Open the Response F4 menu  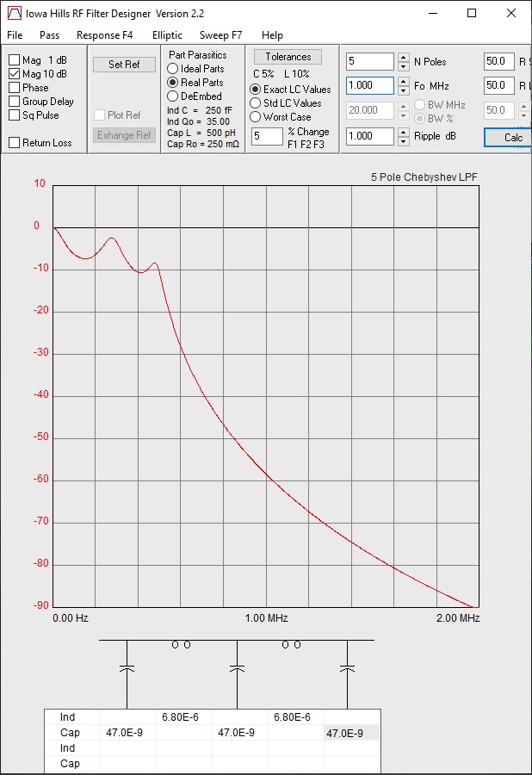click(x=105, y=35)
